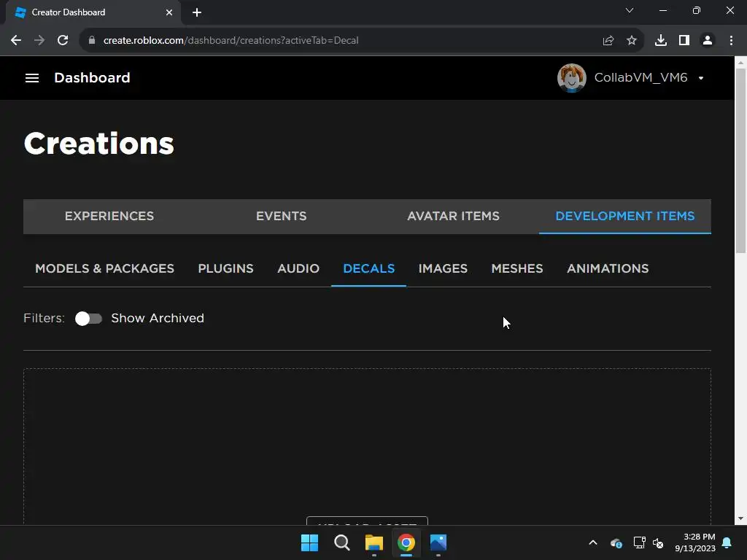The image size is (747, 560).
Task: Open the Animations sub-tab
Action: (608, 268)
